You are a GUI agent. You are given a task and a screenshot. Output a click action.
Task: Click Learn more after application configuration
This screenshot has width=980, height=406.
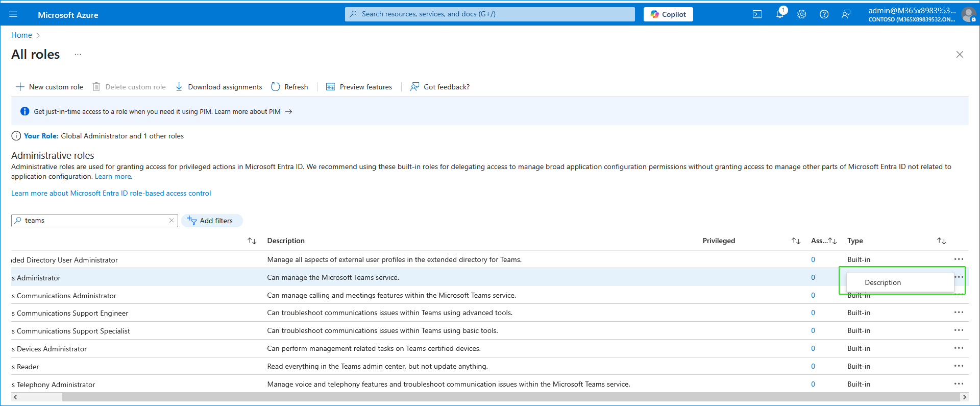[x=113, y=176]
